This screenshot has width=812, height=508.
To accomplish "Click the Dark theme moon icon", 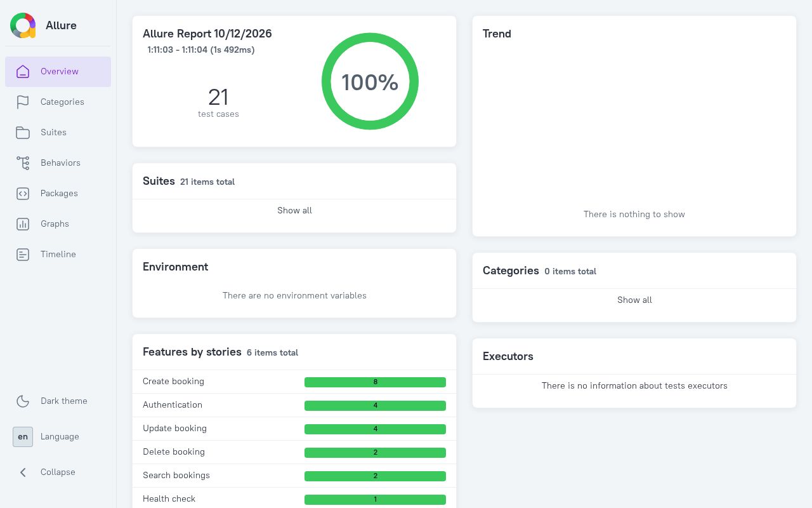I will click(23, 401).
